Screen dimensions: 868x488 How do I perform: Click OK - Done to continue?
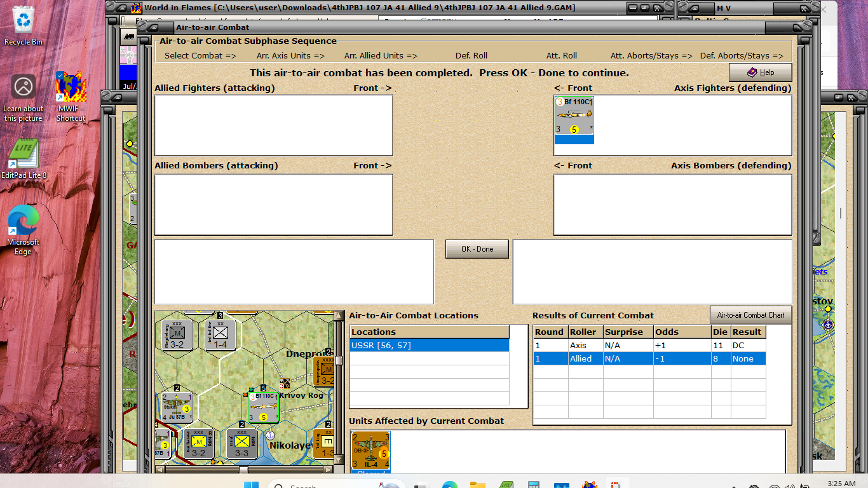tap(477, 249)
